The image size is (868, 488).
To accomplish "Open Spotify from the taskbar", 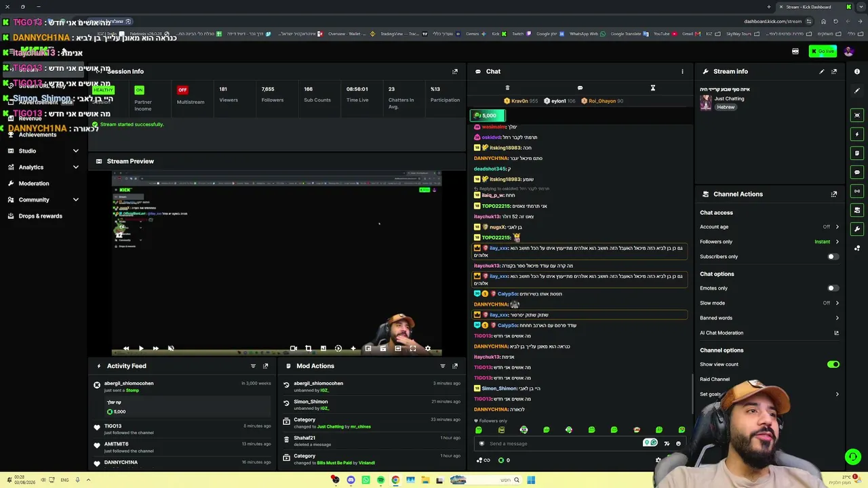I will [x=380, y=480].
